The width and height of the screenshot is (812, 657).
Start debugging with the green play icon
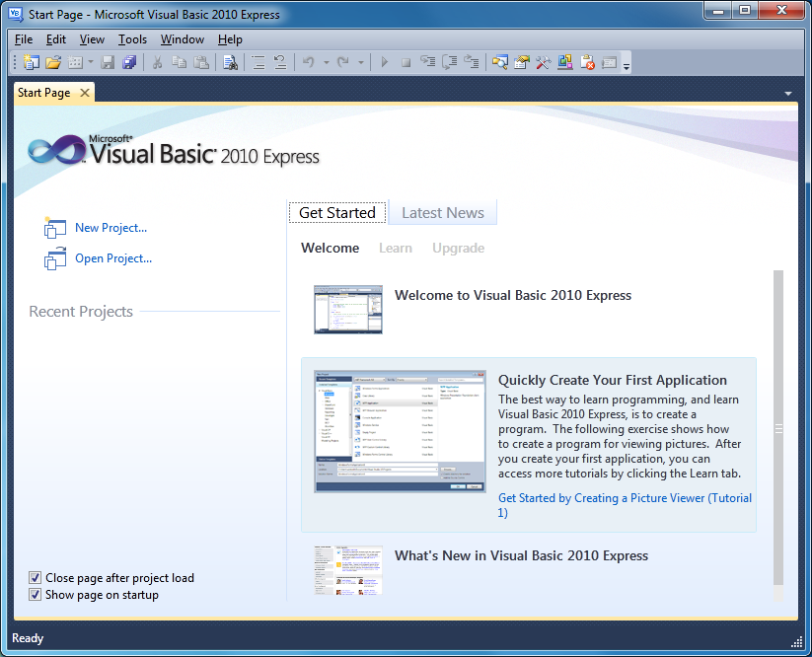coord(384,61)
